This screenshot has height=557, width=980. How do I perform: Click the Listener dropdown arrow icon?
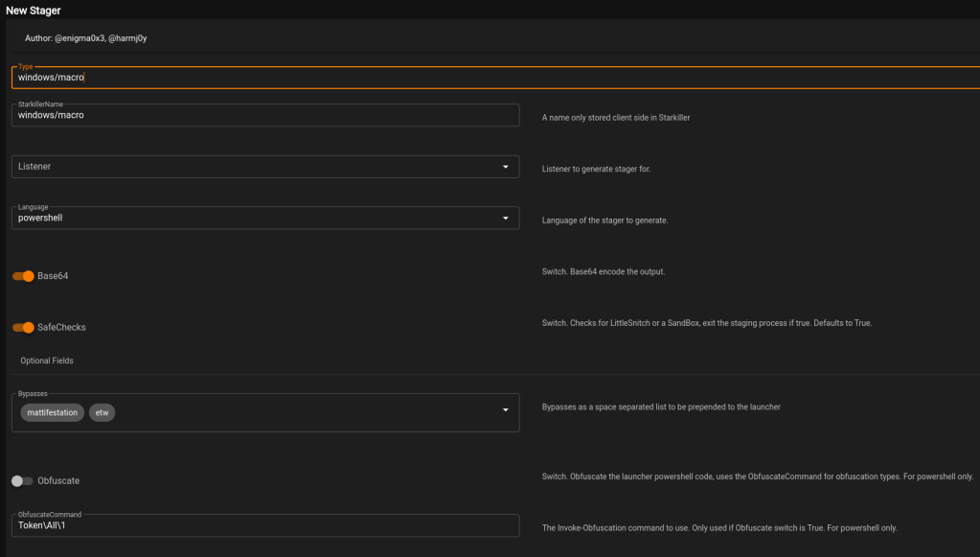point(505,167)
